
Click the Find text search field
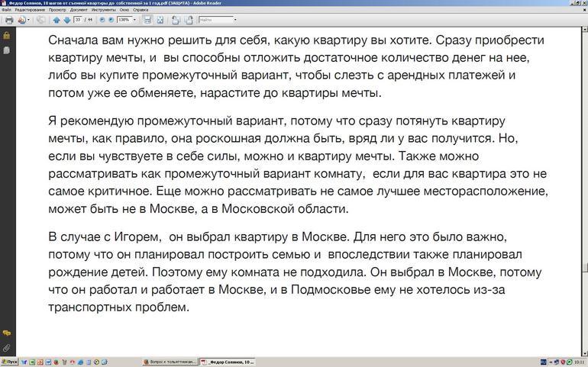[x=216, y=20]
